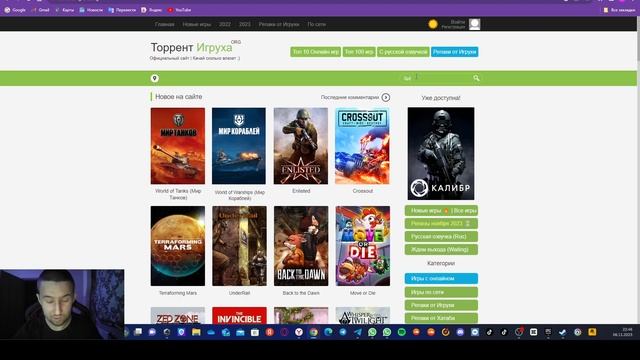The height and width of the screenshot is (360, 640).
Task: Click the Back to the Dawn title text
Action: 301,293
